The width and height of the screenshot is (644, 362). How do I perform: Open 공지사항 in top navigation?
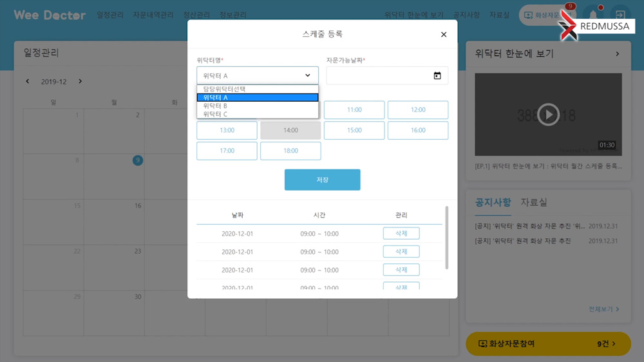[466, 15]
